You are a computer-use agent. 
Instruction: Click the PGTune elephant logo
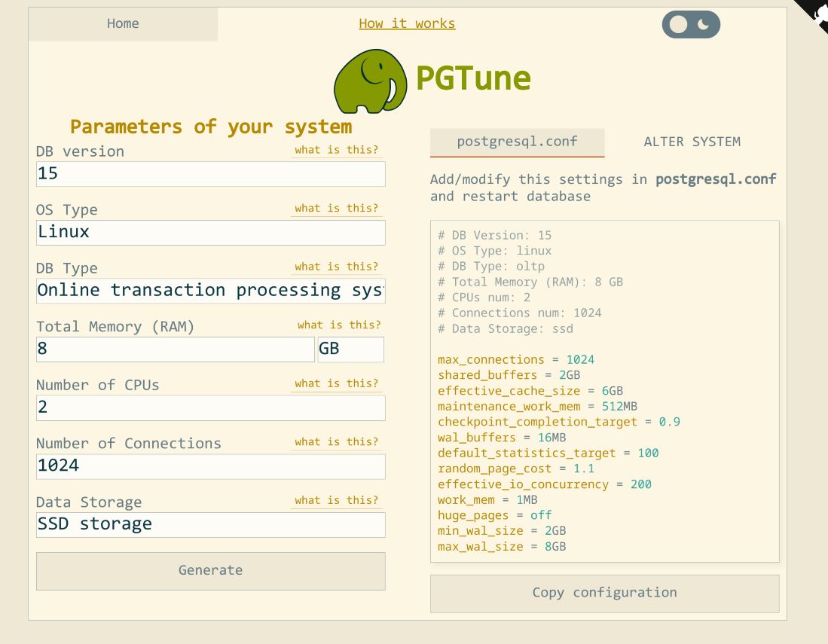370,81
